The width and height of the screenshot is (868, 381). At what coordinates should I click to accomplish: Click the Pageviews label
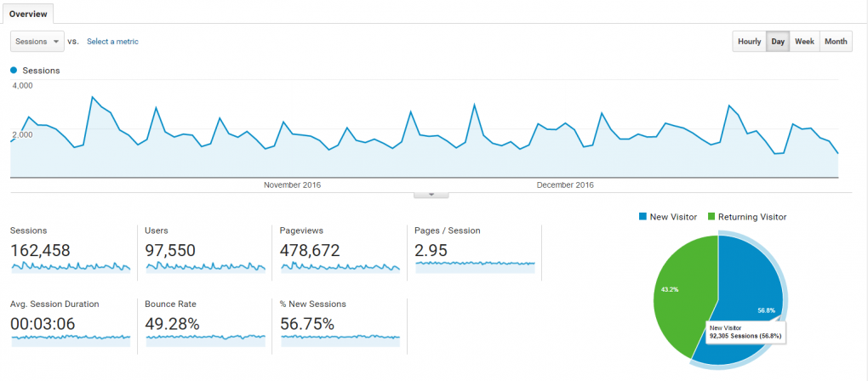coord(302,230)
